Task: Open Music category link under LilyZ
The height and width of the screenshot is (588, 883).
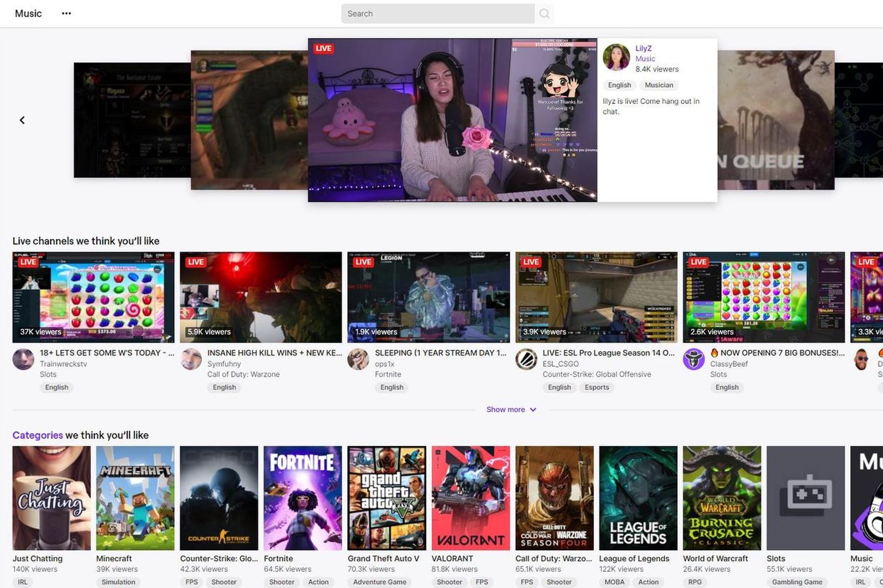Action: tap(645, 59)
